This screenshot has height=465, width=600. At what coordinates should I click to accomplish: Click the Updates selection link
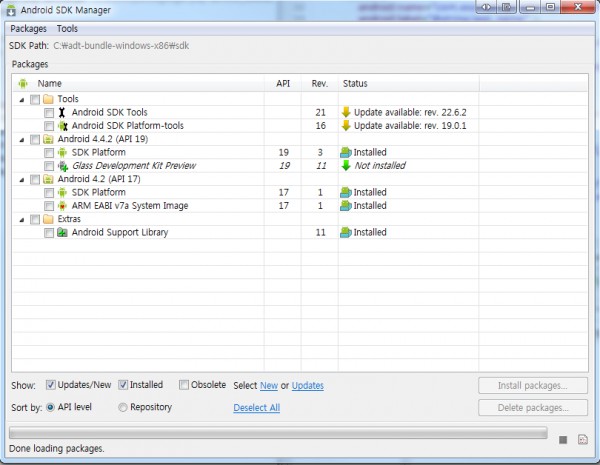click(x=308, y=385)
